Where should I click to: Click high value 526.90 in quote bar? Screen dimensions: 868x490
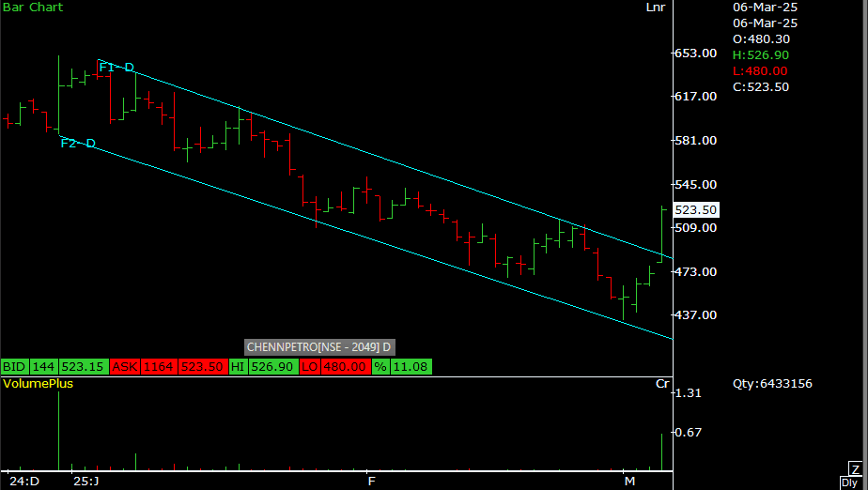(x=272, y=367)
